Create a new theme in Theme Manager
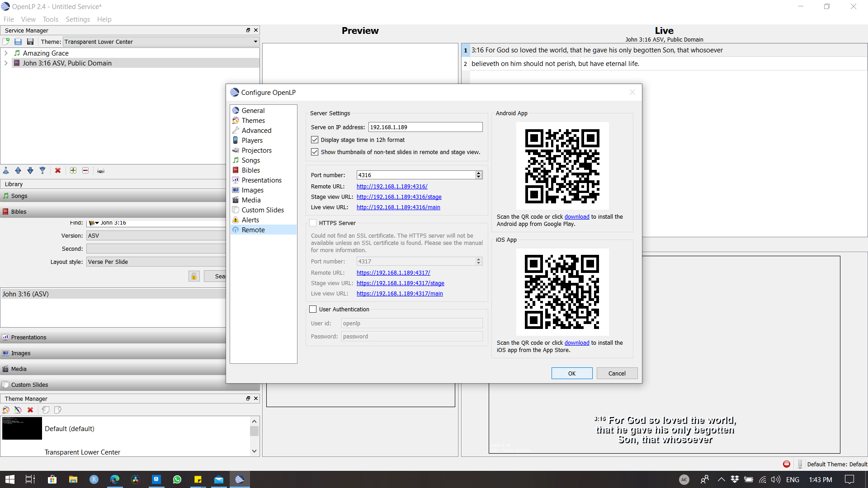Viewport: 868px width, 488px height. [x=6, y=409]
